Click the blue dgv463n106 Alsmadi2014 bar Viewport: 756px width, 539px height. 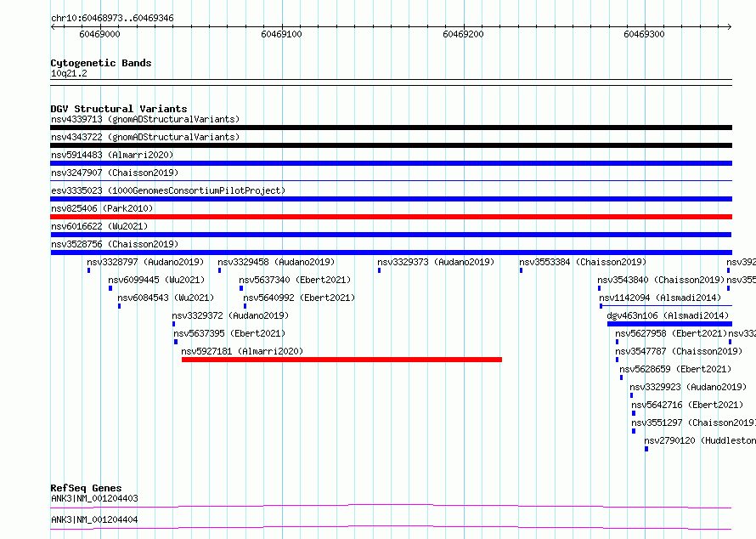point(669,324)
